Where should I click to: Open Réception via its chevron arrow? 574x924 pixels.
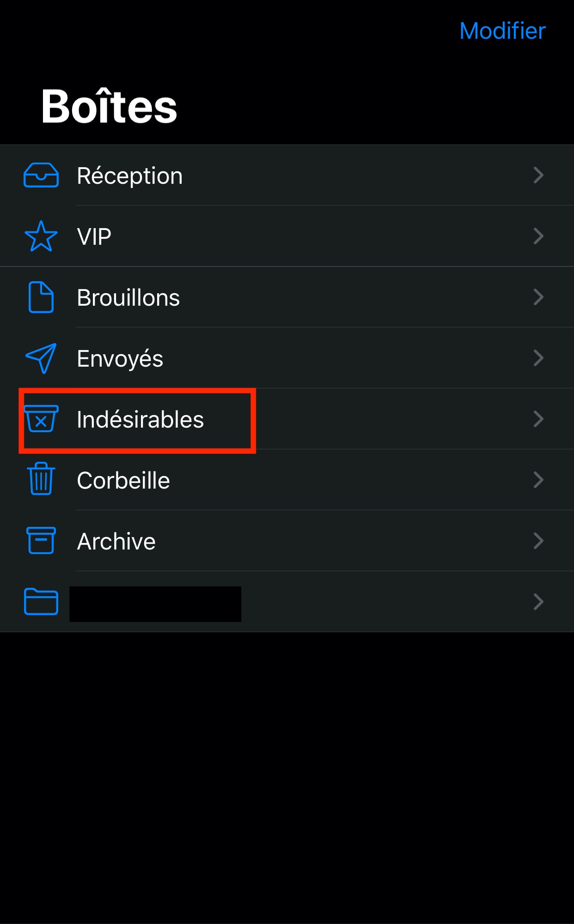pyautogui.click(x=538, y=175)
